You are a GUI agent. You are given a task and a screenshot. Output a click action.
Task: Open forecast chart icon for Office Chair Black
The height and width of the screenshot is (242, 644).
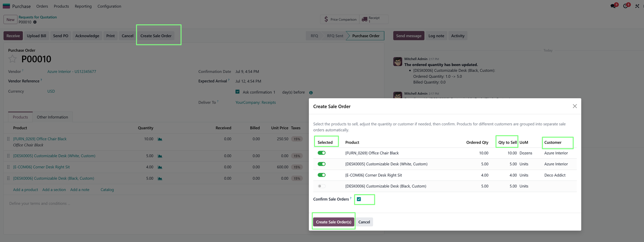(x=160, y=139)
